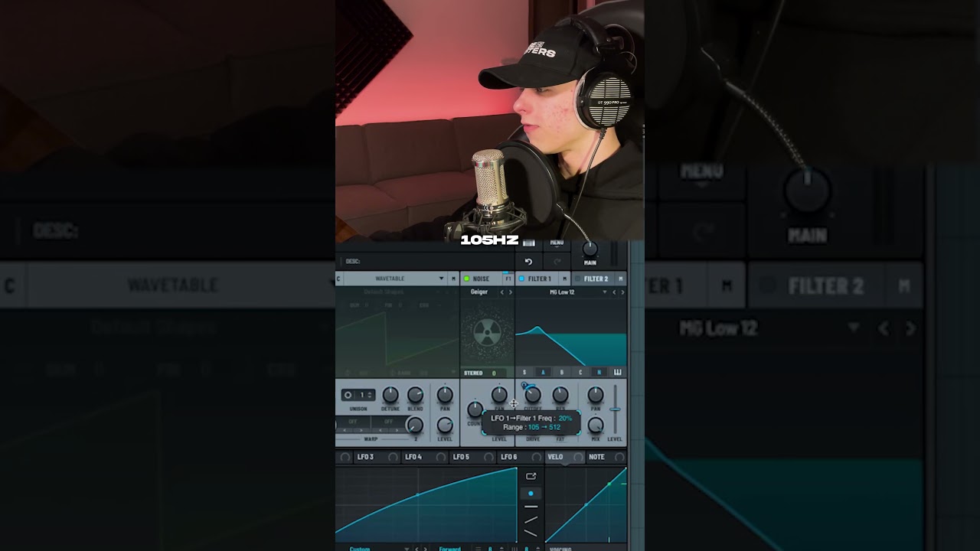The image size is (980, 551).
Task: Click LFO 6 modulation source circle
Action: click(x=536, y=457)
